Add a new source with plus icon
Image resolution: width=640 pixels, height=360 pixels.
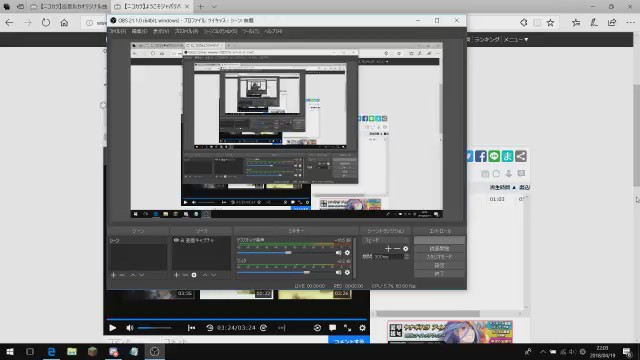coord(176,275)
